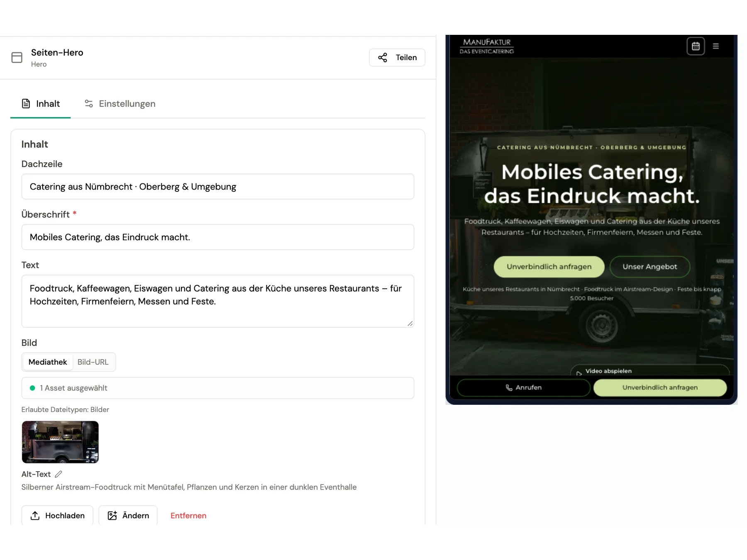This screenshot has height=560, width=747.
Task: Click hero Unverbindlich anfragen button in preview
Action: click(x=549, y=267)
